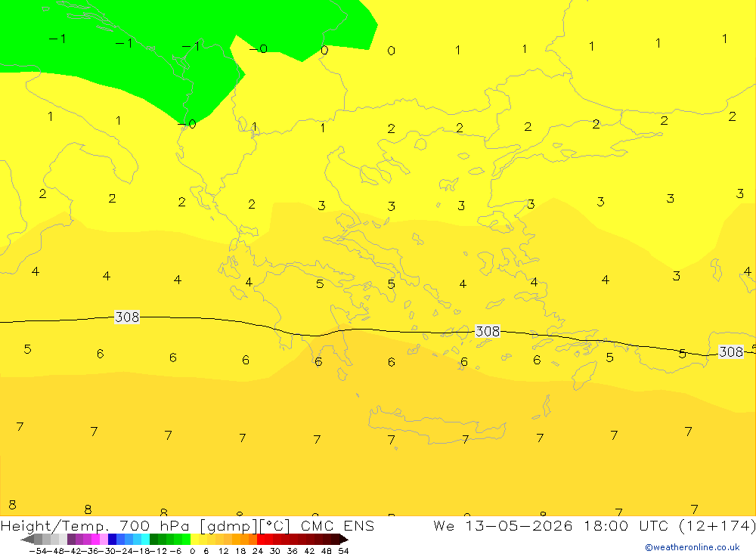Click the '(12+174)' forecast hour text
Image resolution: width=756 pixels, height=554 pixels.
(717, 525)
